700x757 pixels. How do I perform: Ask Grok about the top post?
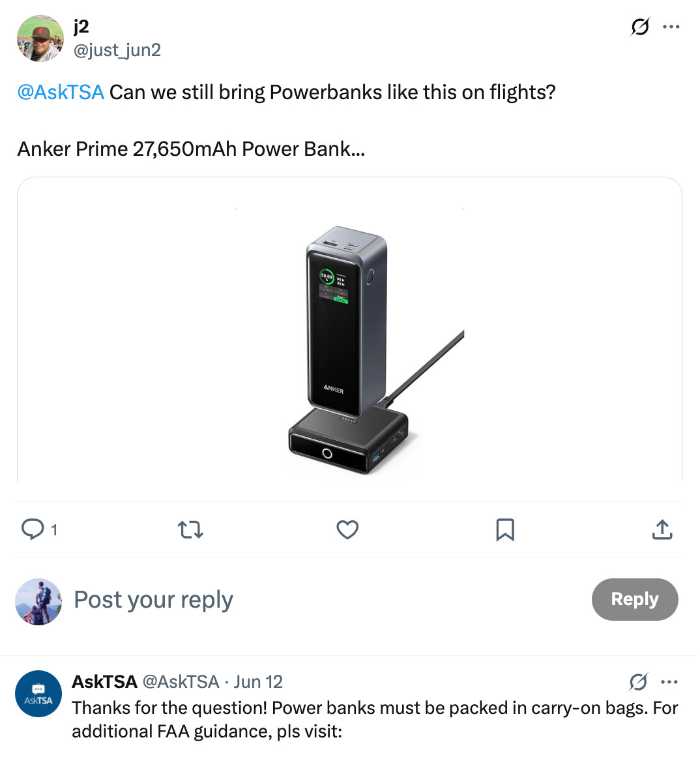tap(639, 27)
